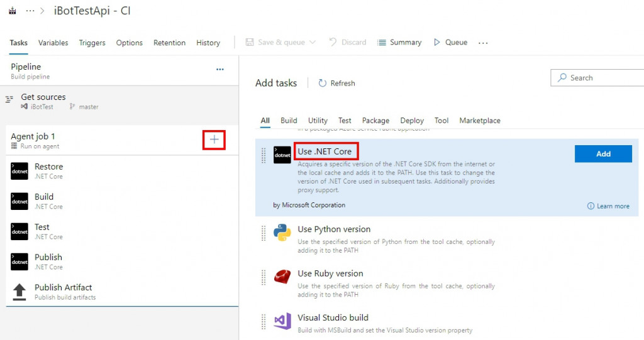This screenshot has width=644, height=340.
Task: Select the Visual Studio build icon
Action: pos(282,321)
